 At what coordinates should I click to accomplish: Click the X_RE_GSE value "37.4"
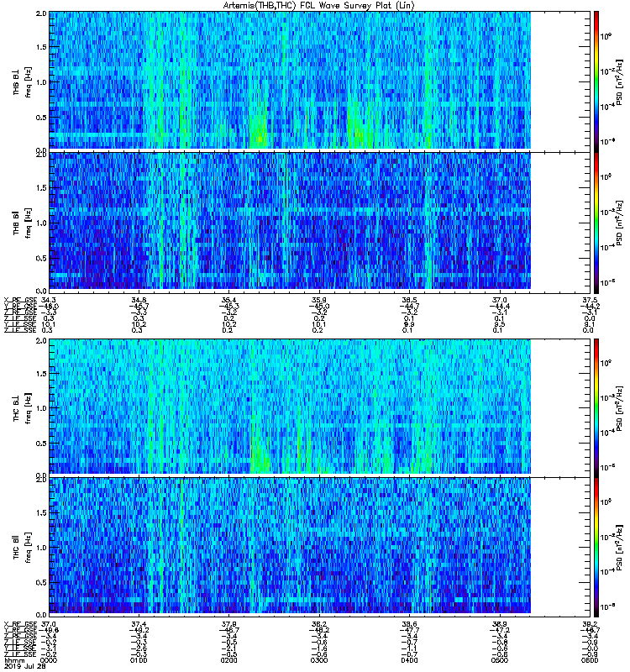(x=139, y=624)
